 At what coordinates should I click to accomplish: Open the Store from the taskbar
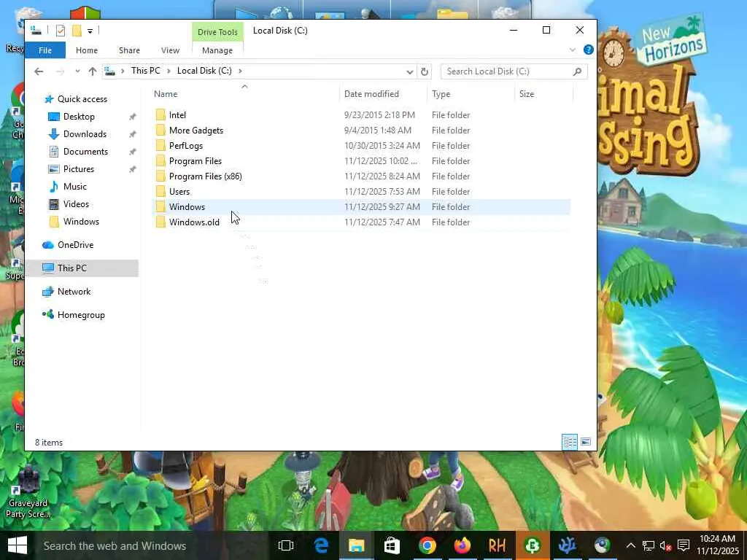point(392,545)
